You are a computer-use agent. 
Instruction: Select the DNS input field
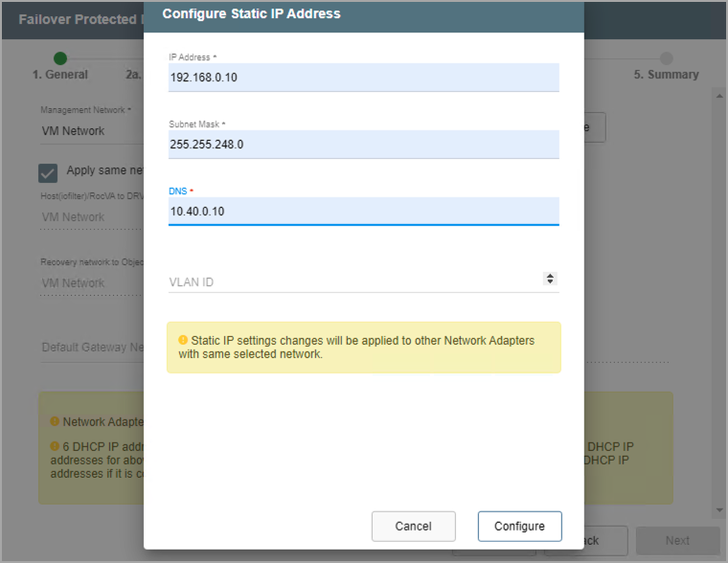pos(363,211)
